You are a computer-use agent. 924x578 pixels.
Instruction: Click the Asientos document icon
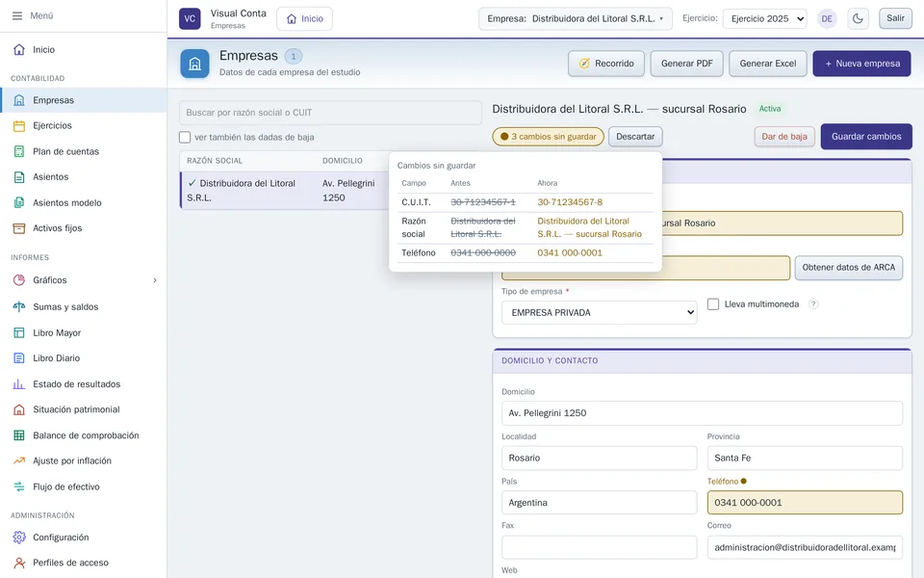(x=19, y=177)
